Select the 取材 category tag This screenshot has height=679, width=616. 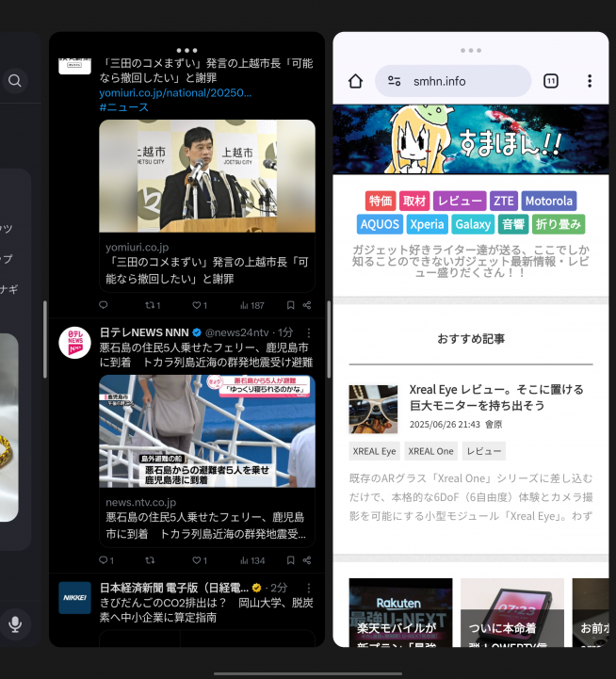(x=414, y=201)
